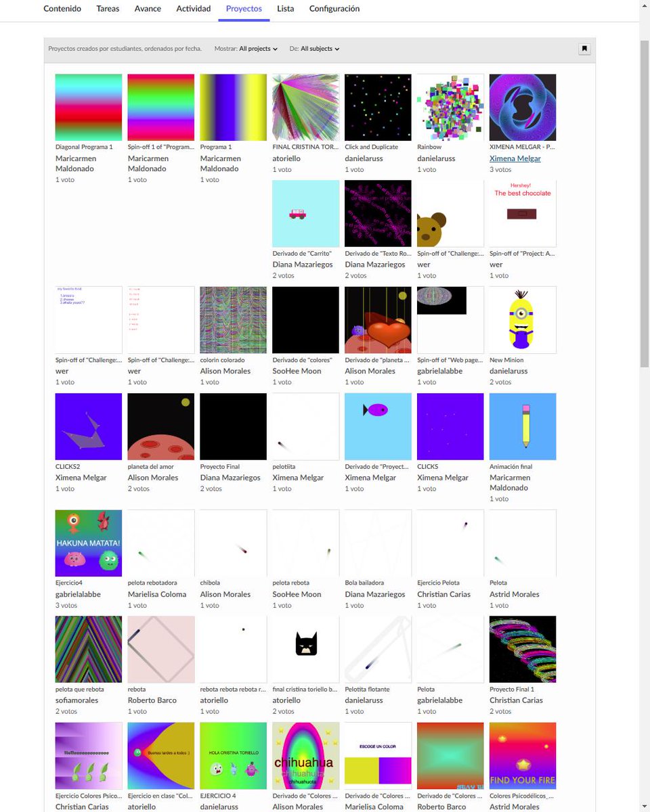
Task: Open the Configuración tab
Action: tap(334, 9)
